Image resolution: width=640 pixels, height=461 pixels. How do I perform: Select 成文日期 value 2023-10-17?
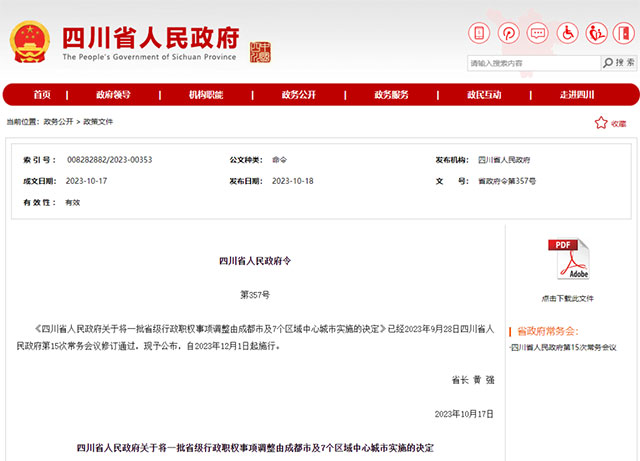click(x=87, y=181)
